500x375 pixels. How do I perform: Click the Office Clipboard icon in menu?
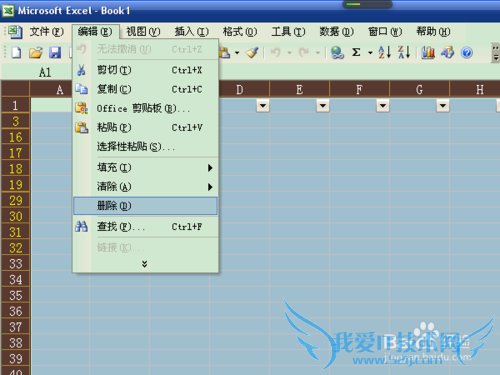coord(82,108)
